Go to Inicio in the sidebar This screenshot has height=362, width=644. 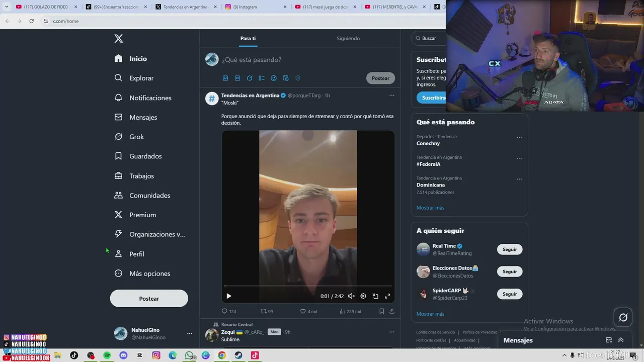click(x=131, y=58)
